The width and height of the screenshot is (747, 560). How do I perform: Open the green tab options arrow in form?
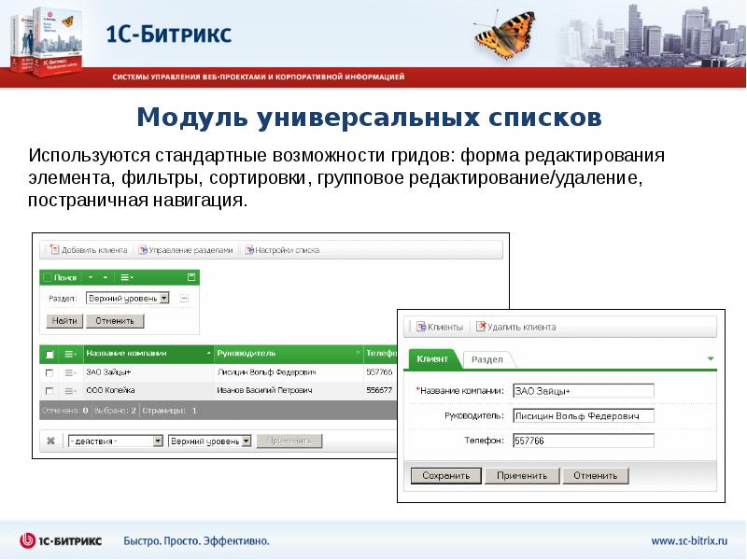coord(711,358)
